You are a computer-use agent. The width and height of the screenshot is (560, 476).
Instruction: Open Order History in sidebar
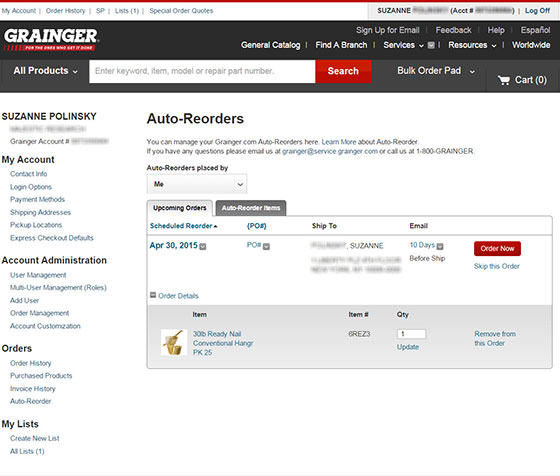[31, 363]
